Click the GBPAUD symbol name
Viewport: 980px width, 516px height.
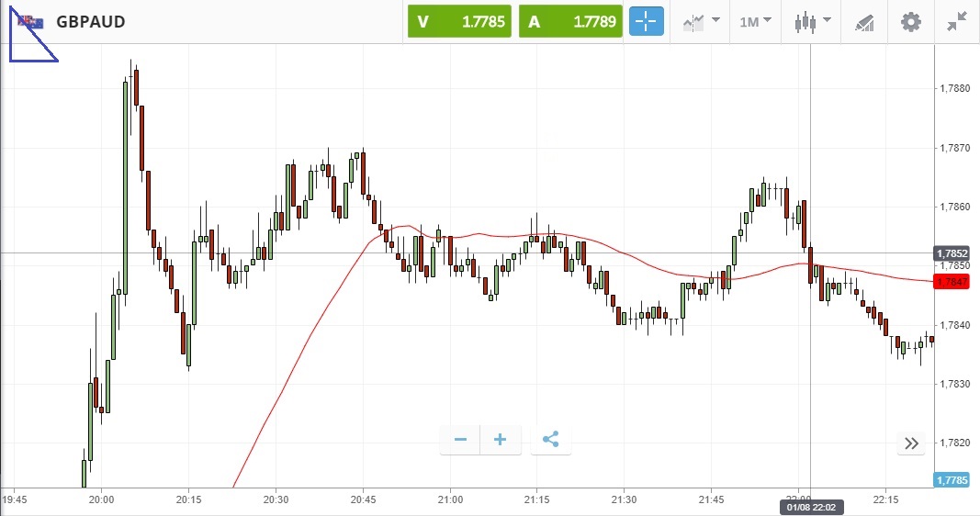click(91, 22)
